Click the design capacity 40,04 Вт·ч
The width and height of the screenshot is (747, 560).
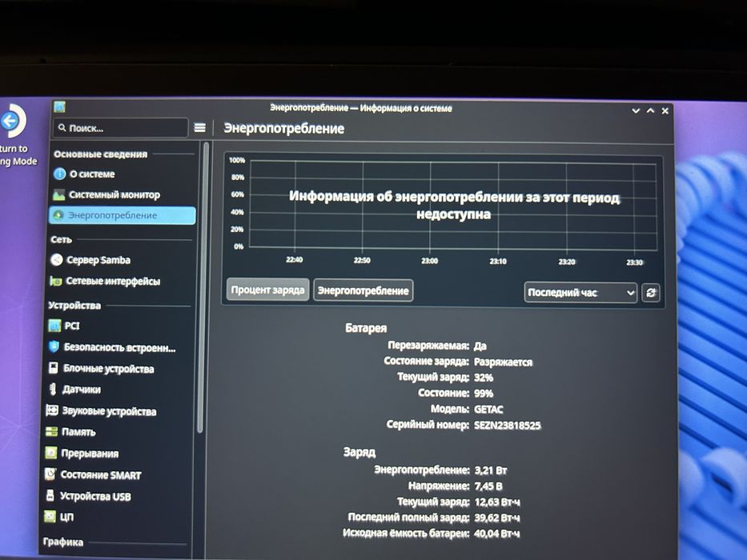coord(497,534)
